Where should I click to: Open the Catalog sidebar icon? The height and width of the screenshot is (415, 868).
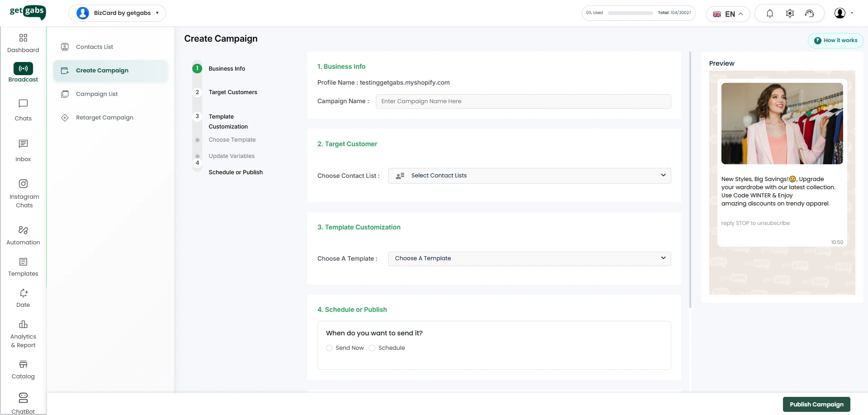pos(23,364)
